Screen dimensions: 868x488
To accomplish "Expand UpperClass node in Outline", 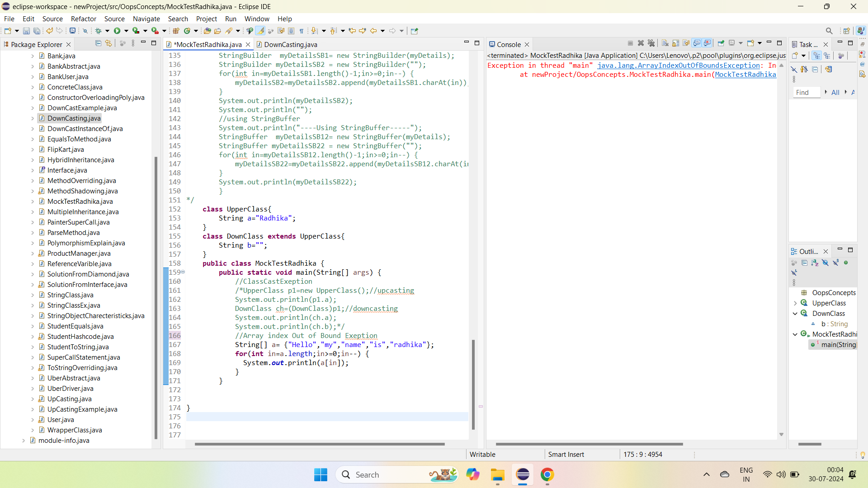I will click(x=795, y=303).
